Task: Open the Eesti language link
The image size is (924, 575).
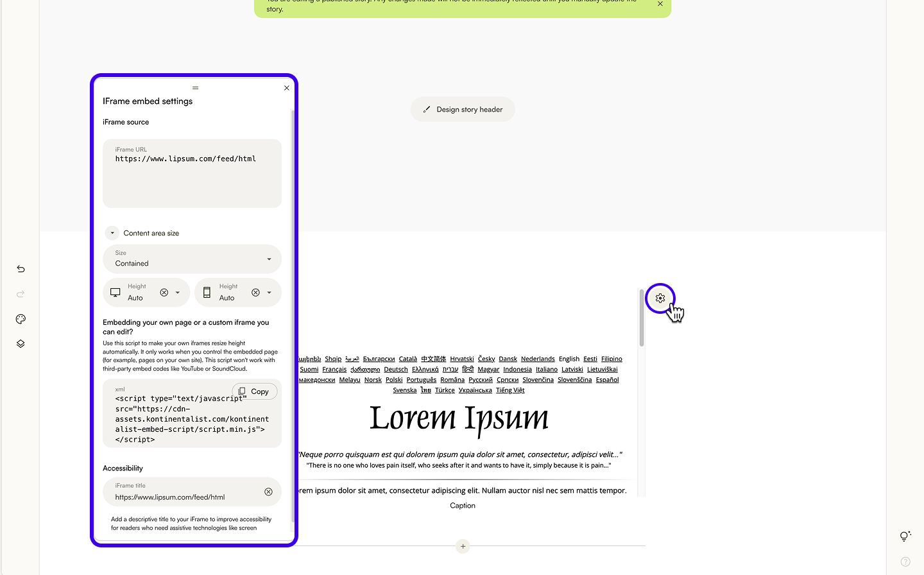Action: pyautogui.click(x=590, y=359)
